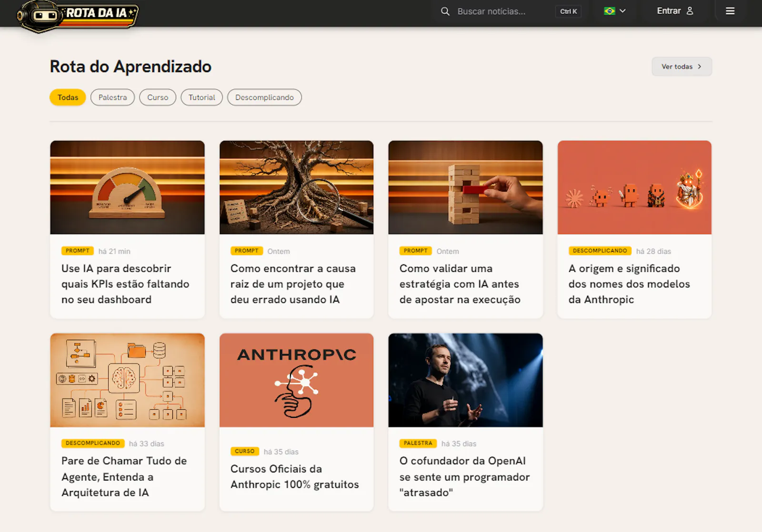
Task: Open article O cofundador da OpenAI
Action: pos(464,477)
